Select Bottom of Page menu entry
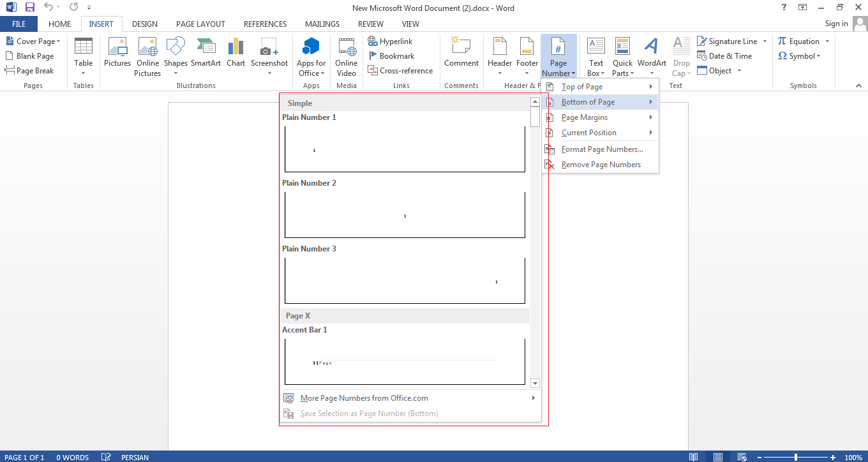Image resolution: width=868 pixels, height=462 pixels. 600,102
